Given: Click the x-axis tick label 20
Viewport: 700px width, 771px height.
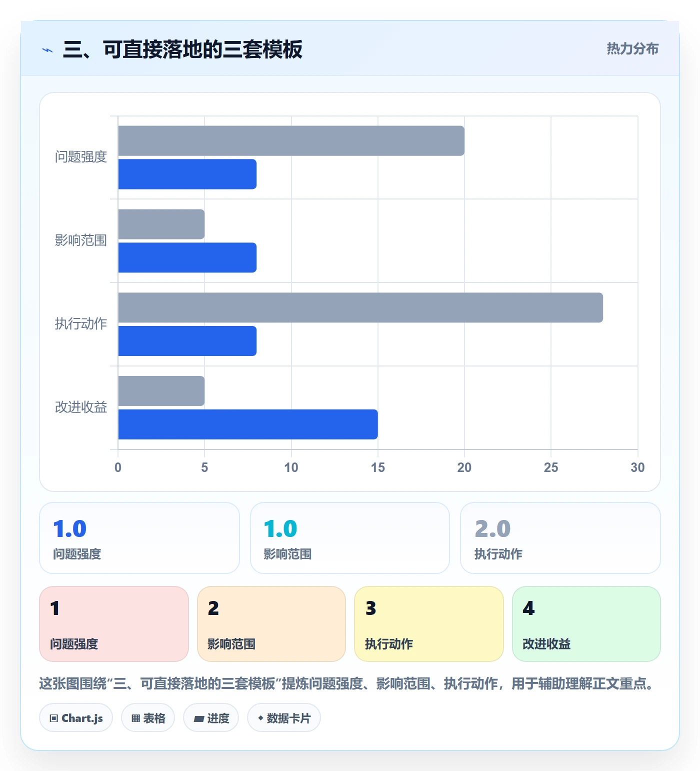Looking at the screenshot, I should point(464,467).
